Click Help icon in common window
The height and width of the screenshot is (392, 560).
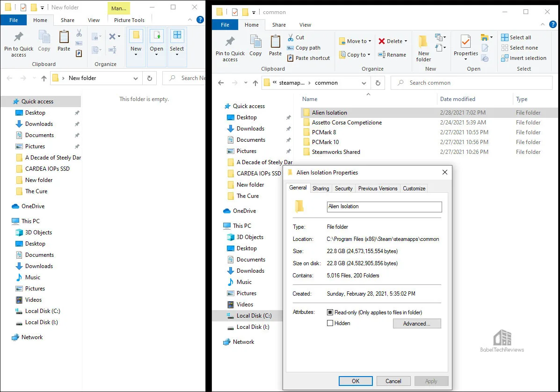click(553, 25)
